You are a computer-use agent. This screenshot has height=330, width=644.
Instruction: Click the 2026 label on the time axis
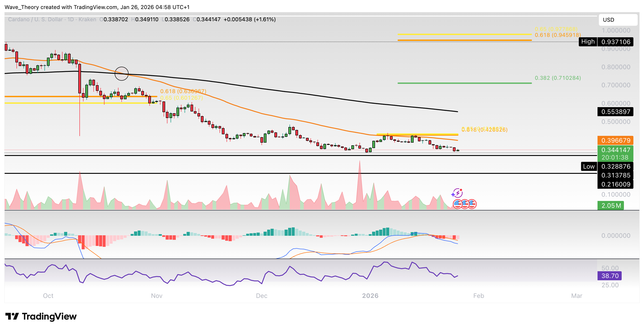(x=371, y=295)
